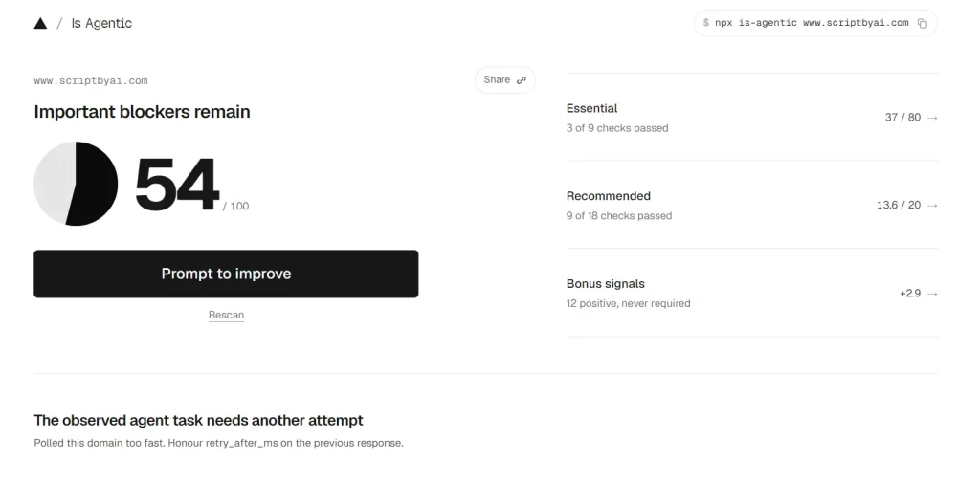This screenshot has width=980, height=483.
Task: Click the arrow beside +2.9 score
Action: coord(932,294)
